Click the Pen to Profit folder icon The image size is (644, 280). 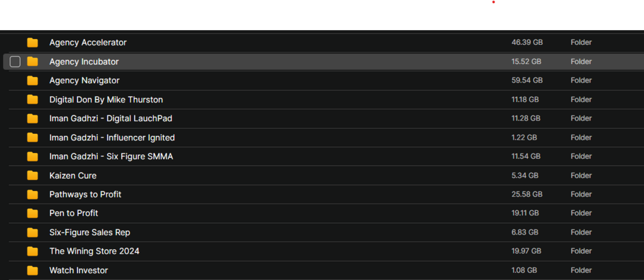(33, 213)
